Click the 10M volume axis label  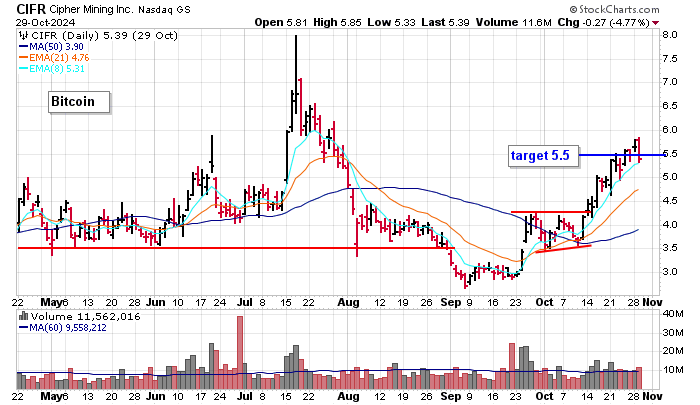click(x=673, y=370)
